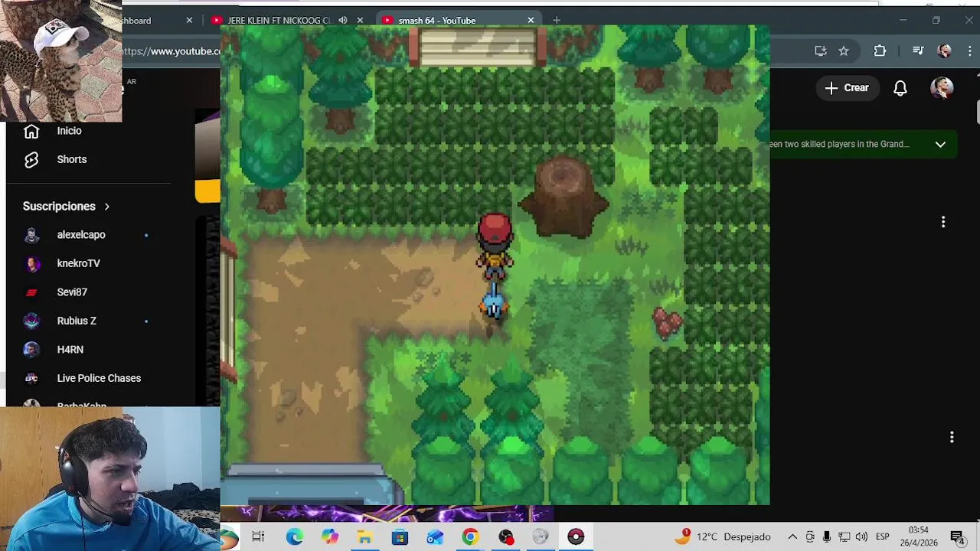
Task: Expand Suscripciones section arrow
Action: coord(106,207)
